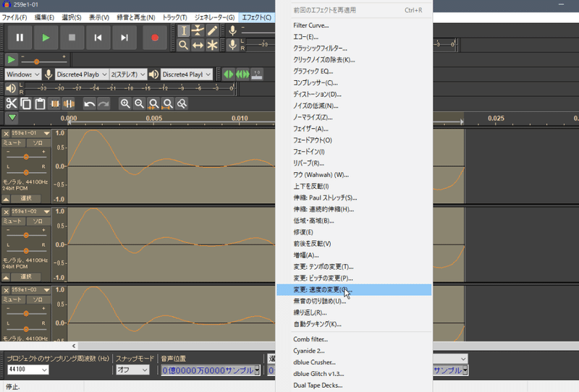Open the recording device Discrete4 dropdown
The width and height of the screenshot is (579, 392).
pyautogui.click(x=82, y=74)
